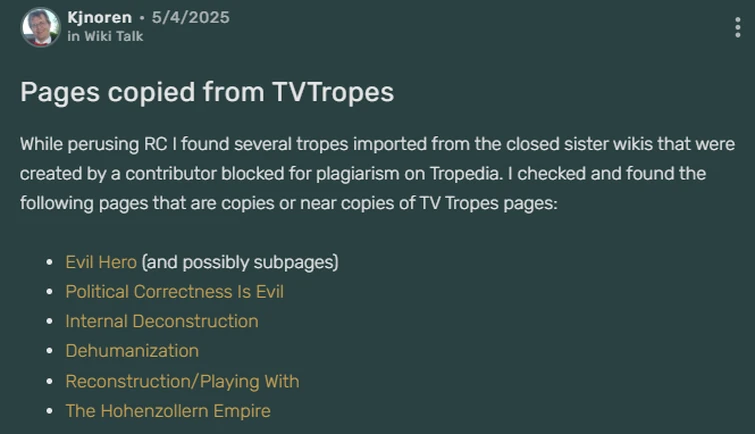The height and width of the screenshot is (434, 755).
Task: Navigate to The Hohenzollern Empire page
Action: point(168,411)
